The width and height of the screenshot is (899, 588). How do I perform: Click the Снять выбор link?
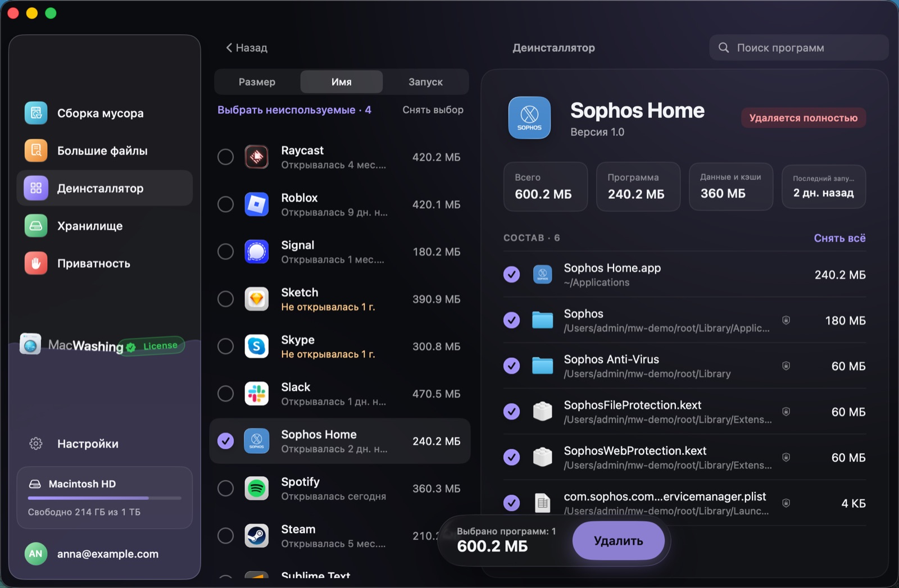pyautogui.click(x=433, y=110)
